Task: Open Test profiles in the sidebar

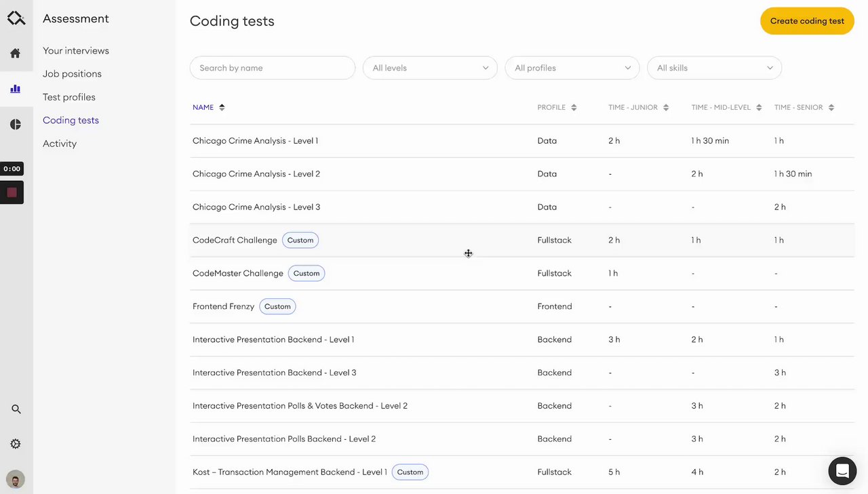Action: [69, 97]
